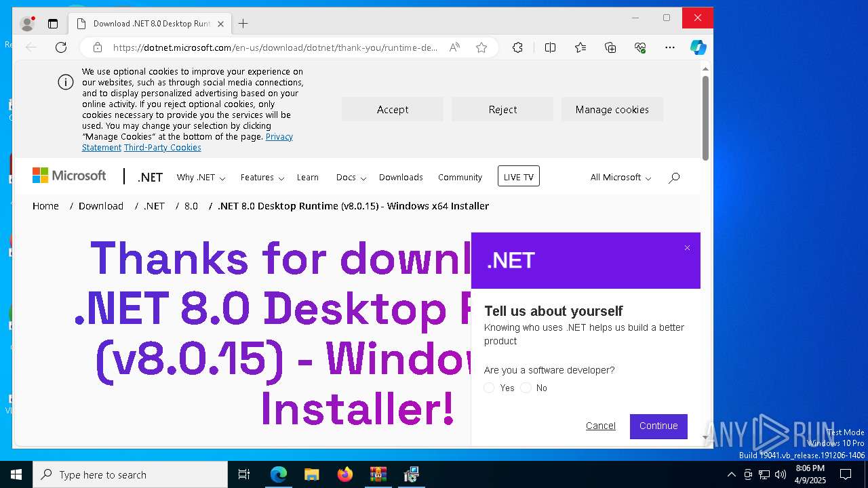Toggle split screen view
868x488 pixels.
pos(550,47)
